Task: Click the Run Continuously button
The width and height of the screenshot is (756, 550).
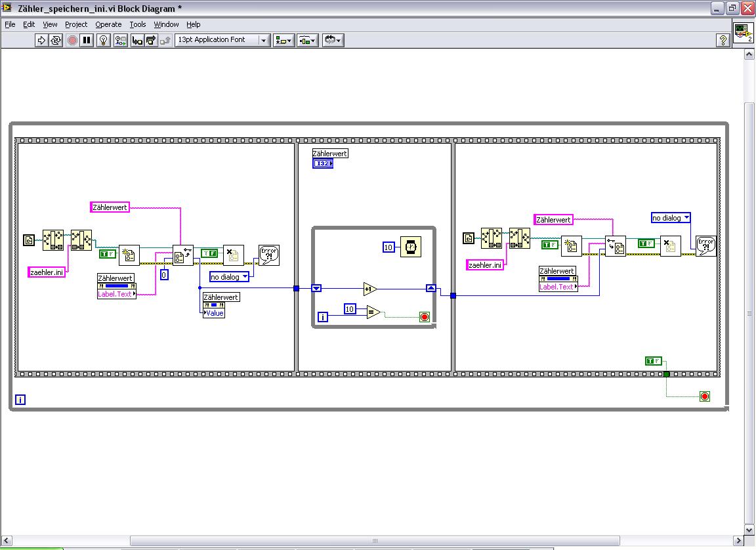Action: (56, 41)
